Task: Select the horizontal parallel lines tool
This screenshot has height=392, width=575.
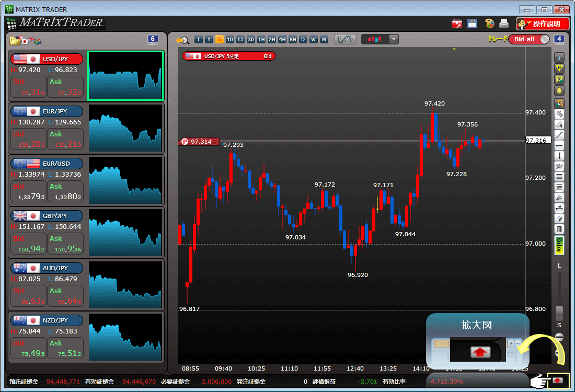Action: pos(559,177)
